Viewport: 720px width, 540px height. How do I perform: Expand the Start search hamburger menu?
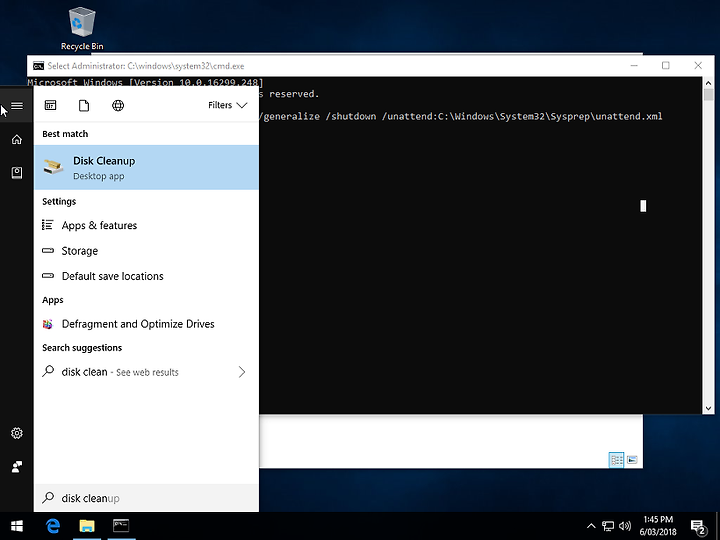pyautogui.click(x=17, y=106)
